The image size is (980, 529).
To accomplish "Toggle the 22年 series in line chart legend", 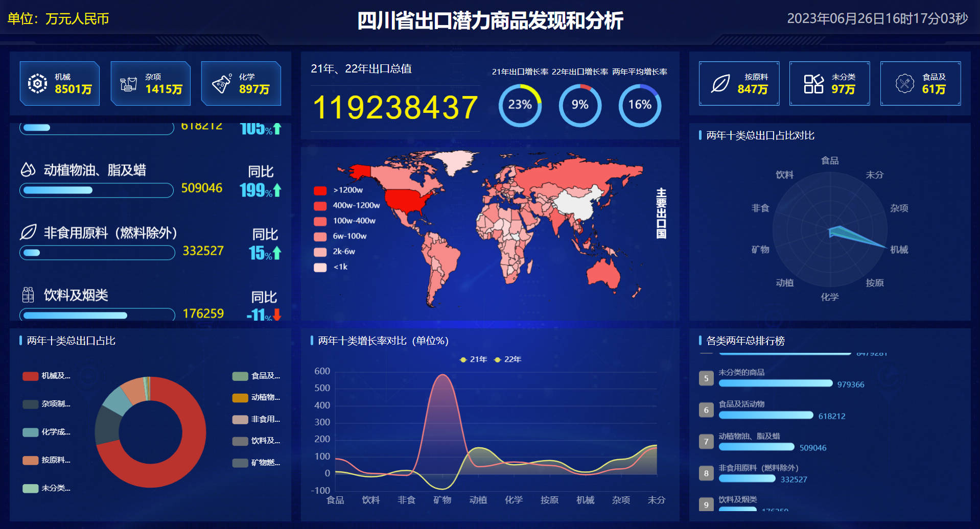I will coord(507,359).
